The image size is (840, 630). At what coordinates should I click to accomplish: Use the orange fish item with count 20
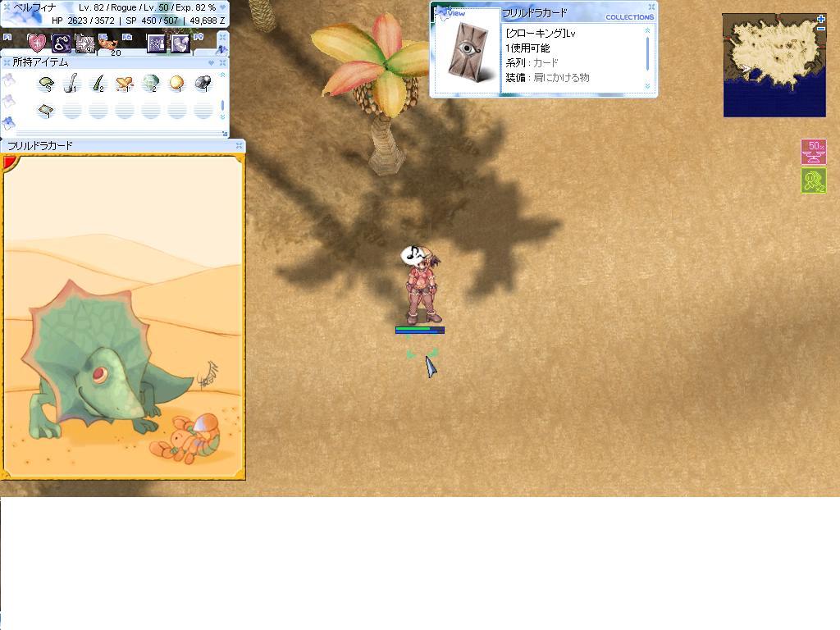(x=109, y=44)
